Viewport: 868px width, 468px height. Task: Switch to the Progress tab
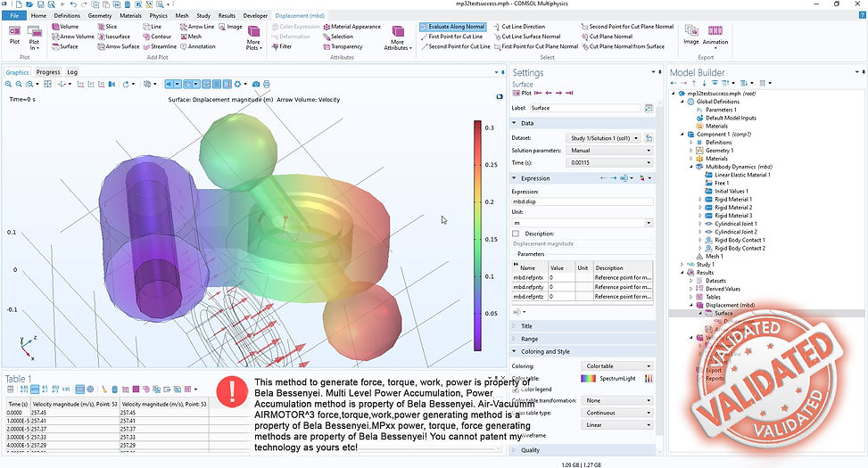[48, 72]
